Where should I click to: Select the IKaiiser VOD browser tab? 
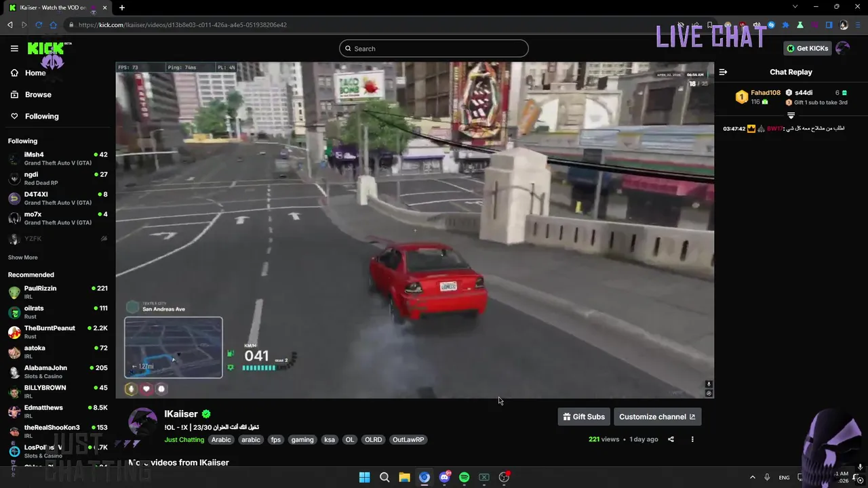pyautogui.click(x=58, y=7)
